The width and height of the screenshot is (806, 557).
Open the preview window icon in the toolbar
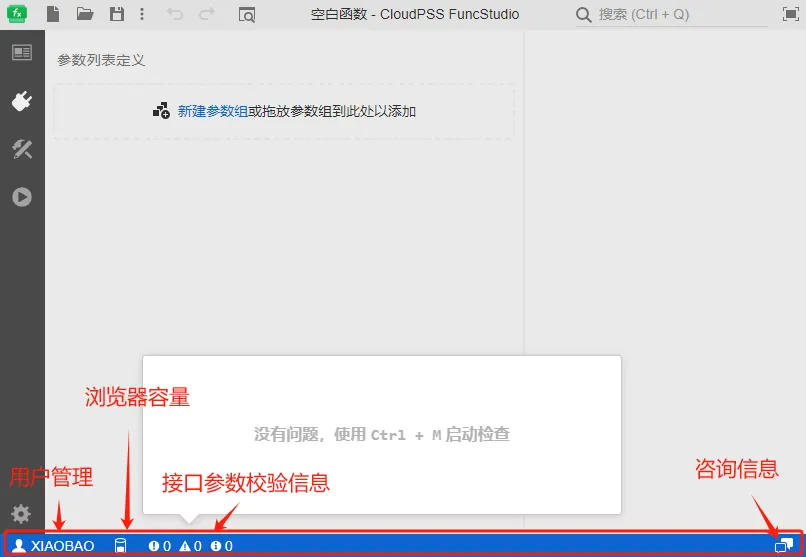[x=247, y=15]
